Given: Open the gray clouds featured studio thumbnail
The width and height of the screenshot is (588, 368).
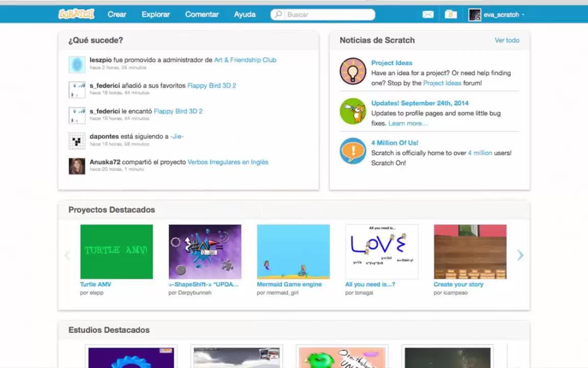Looking at the screenshot, I should (x=237, y=357).
